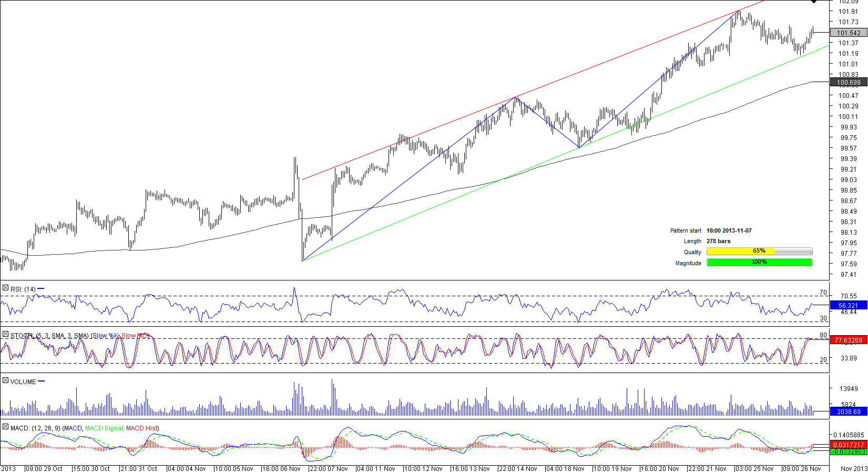Select pattern start date 18:00 2013-11-07

click(729, 230)
